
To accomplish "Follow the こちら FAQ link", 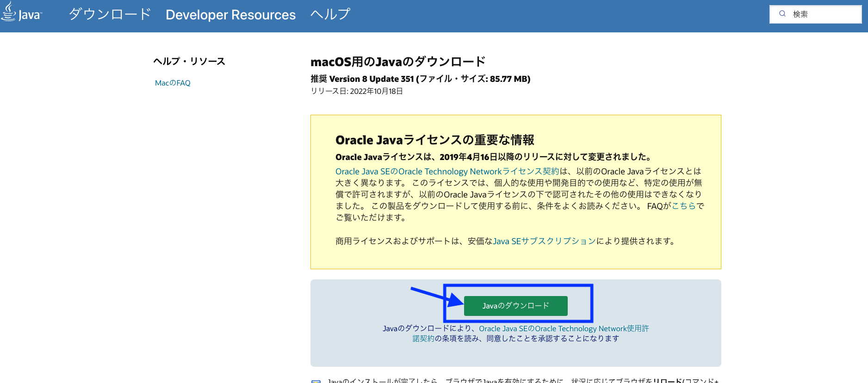I will coord(684,206).
